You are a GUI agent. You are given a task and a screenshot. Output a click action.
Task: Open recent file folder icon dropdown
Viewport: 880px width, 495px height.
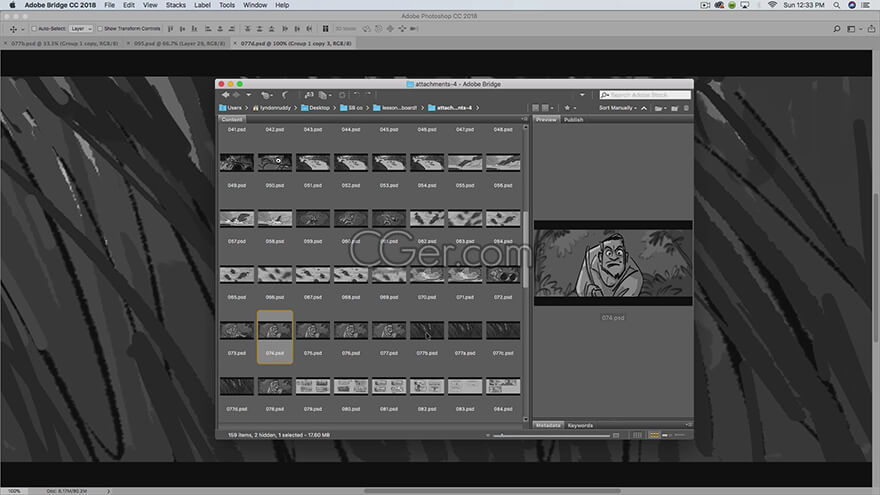(x=660, y=108)
